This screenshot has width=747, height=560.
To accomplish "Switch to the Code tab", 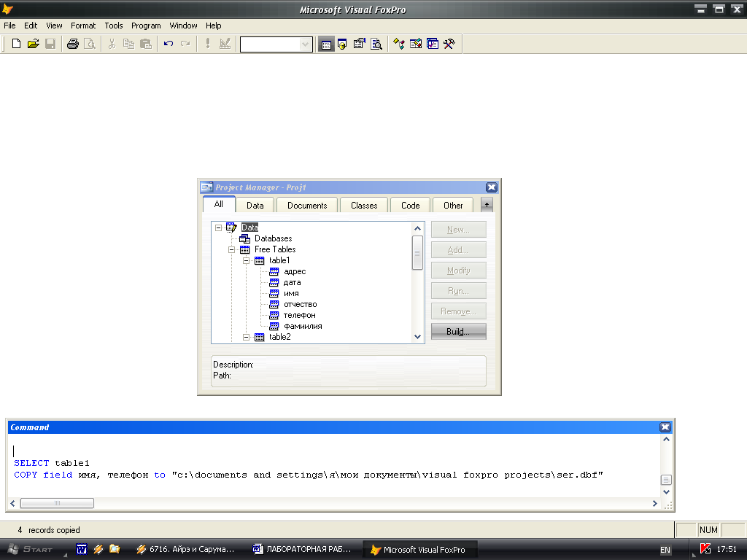I will (410, 205).
